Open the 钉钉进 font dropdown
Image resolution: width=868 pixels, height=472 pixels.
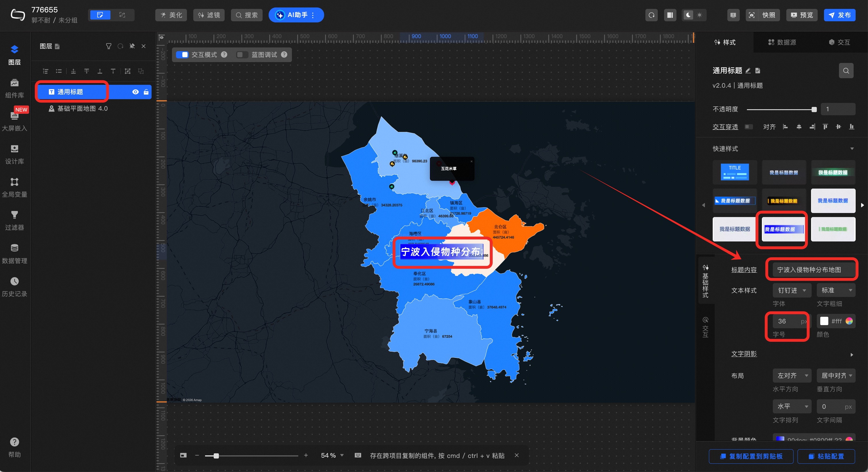click(x=791, y=290)
